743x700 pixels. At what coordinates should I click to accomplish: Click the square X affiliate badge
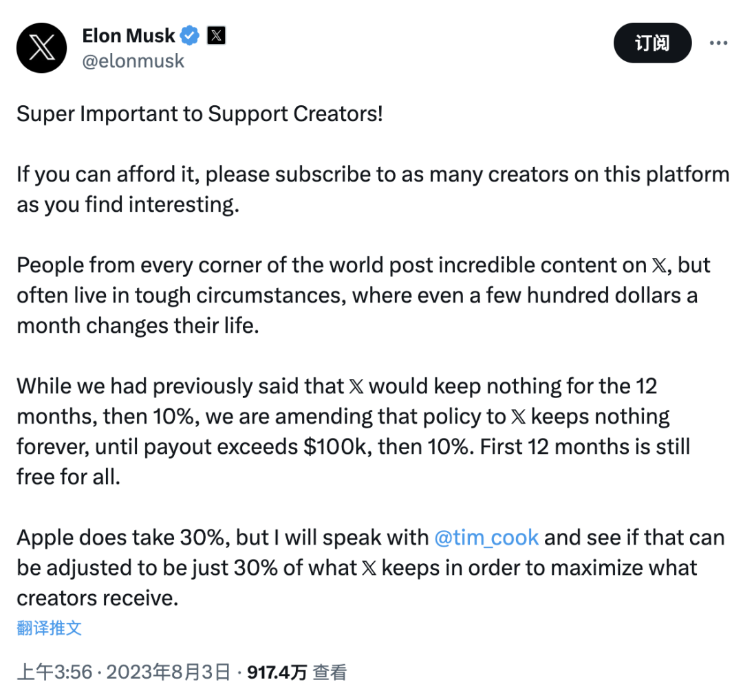(x=216, y=36)
